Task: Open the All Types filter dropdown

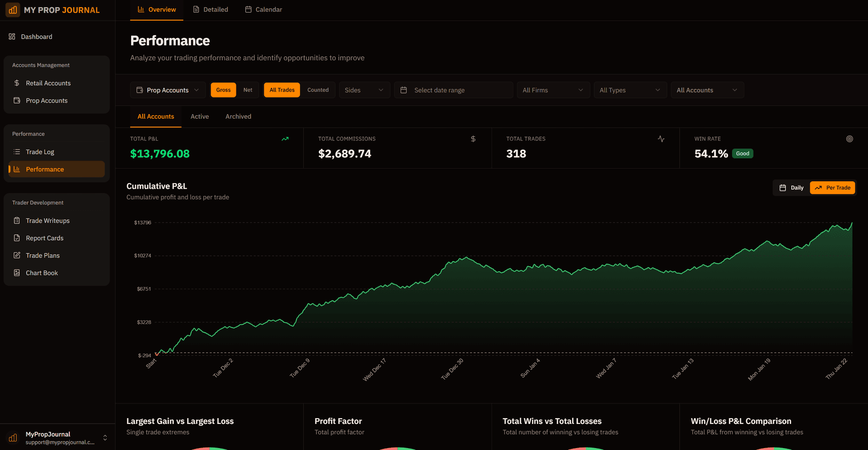Action: click(630, 90)
